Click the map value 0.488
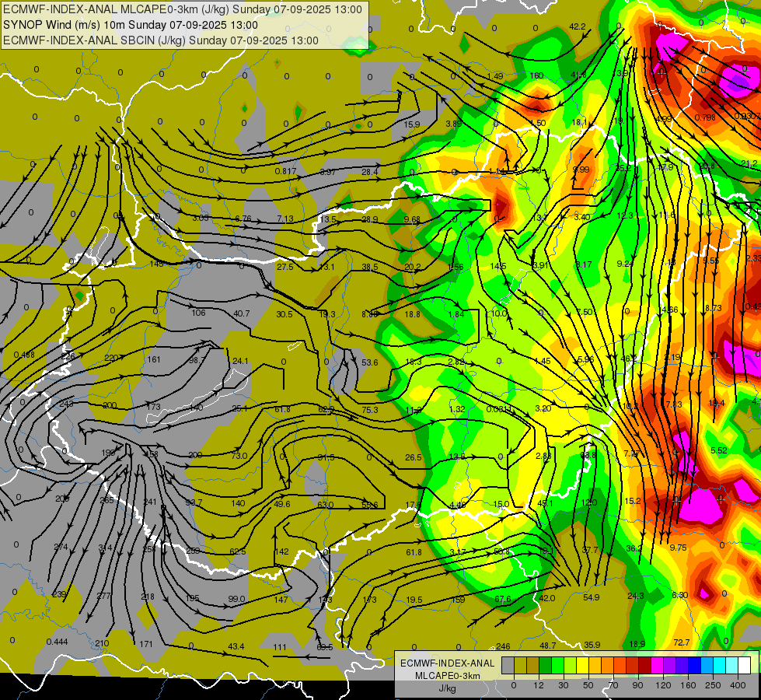Screen dimensions: 761x700 tap(24, 355)
